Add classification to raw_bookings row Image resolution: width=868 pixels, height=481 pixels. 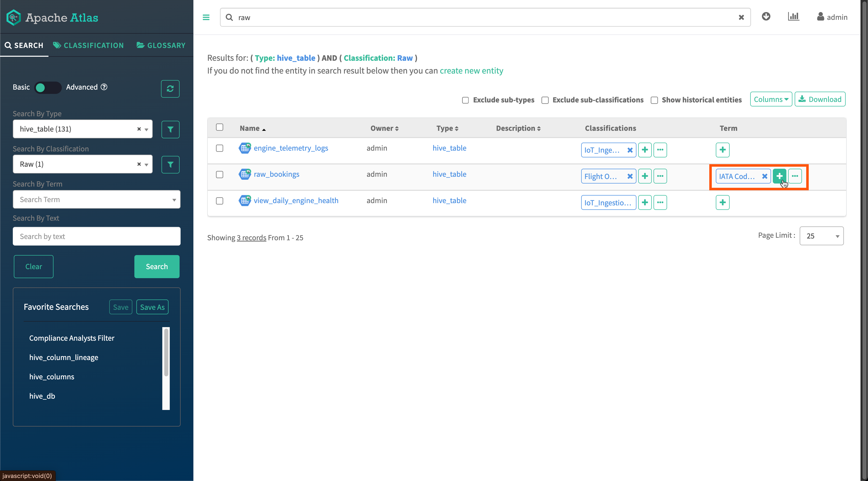(x=645, y=176)
